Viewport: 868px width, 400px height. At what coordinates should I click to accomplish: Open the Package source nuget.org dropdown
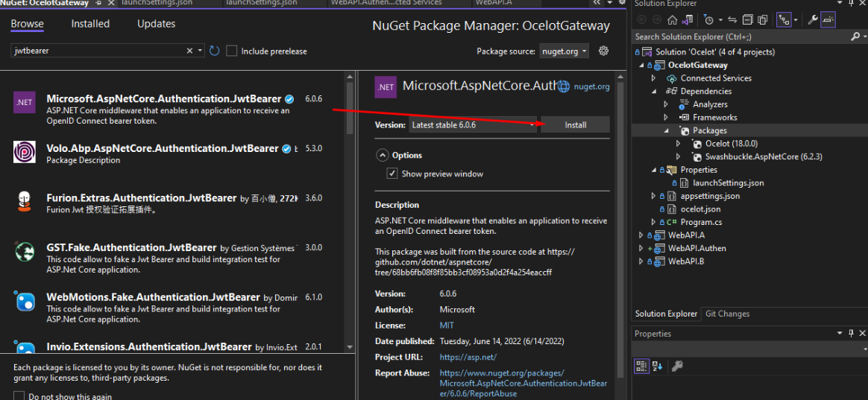[564, 51]
